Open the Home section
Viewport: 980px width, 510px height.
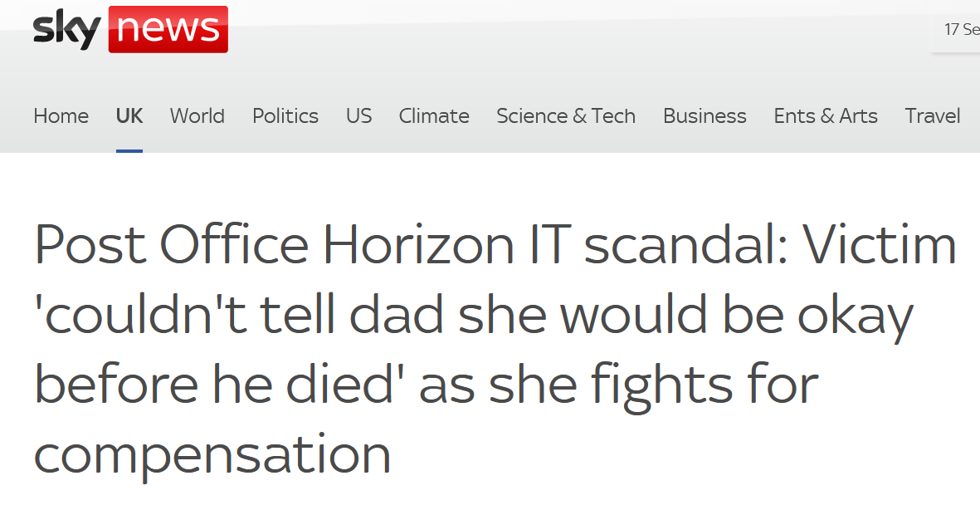point(61,116)
